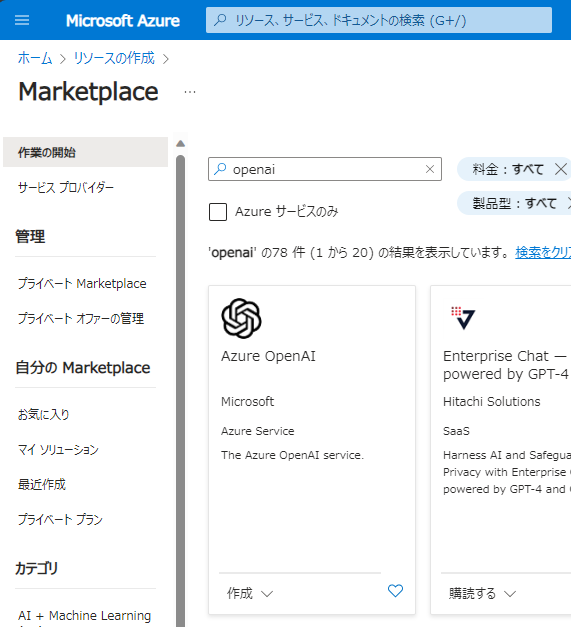Expand the 購読する dropdown on Enterprise Chat
This screenshot has width=571, height=627.
tap(482, 593)
